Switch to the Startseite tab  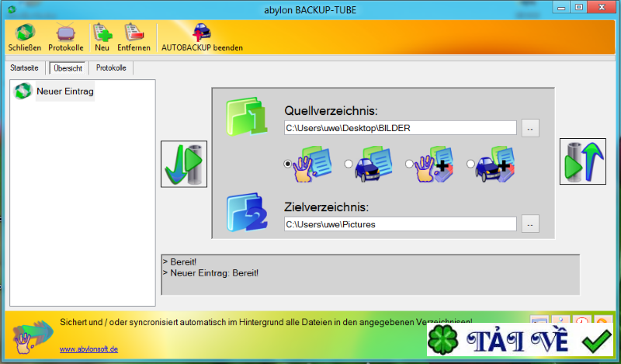coord(24,68)
